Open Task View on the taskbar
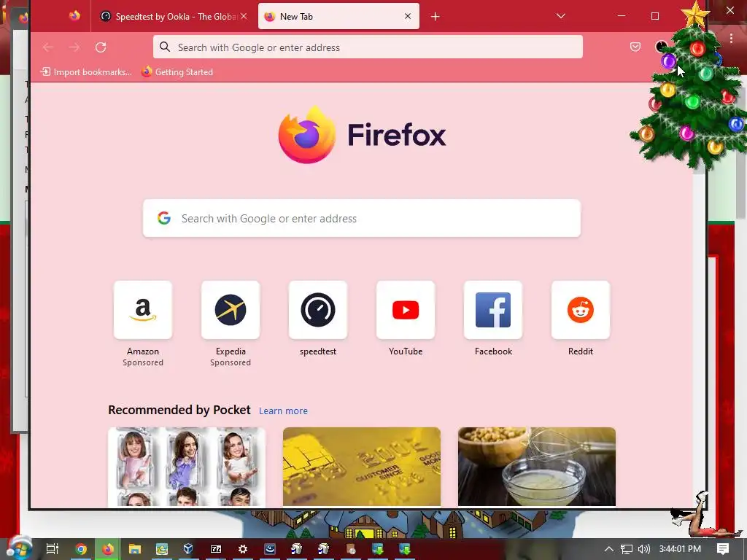This screenshot has width=747, height=560. pos(53,548)
